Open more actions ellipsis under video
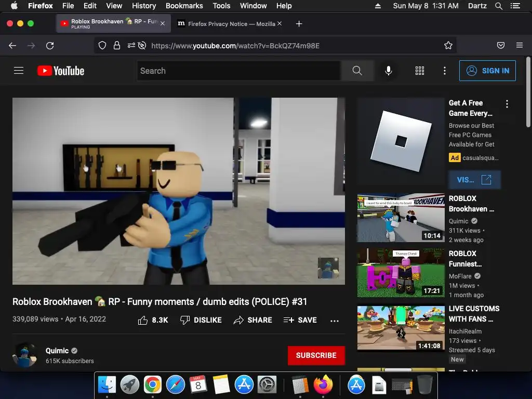The height and width of the screenshot is (399, 532). (335, 321)
